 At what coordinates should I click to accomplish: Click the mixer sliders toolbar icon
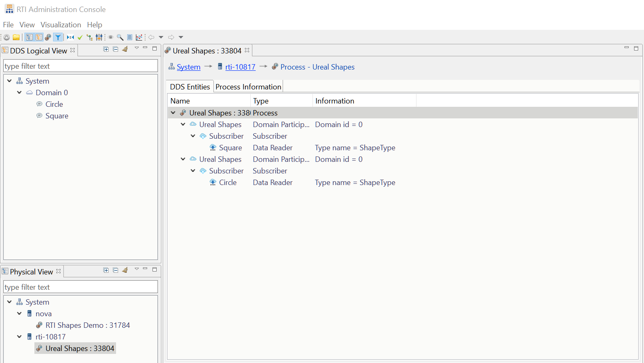[99, 37]
